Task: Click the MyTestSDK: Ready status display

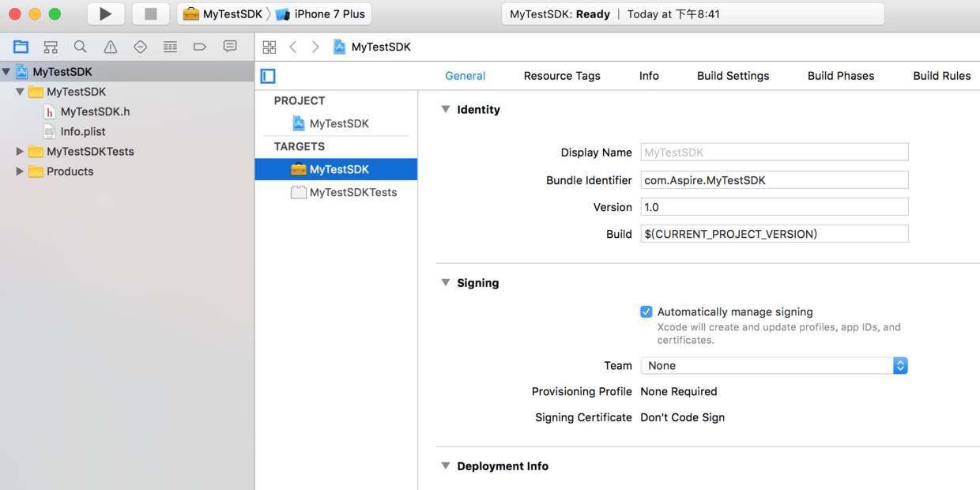Action: point(692,14)
